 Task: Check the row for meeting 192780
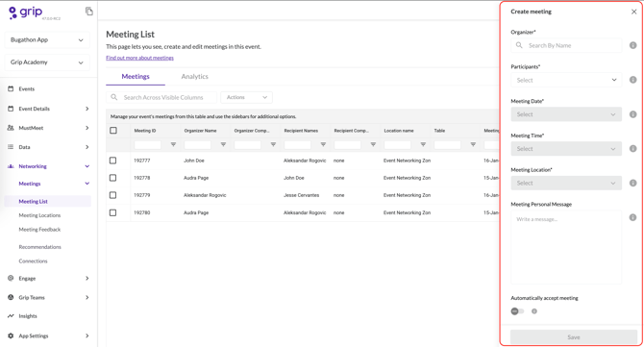click(x=113, y=212)
